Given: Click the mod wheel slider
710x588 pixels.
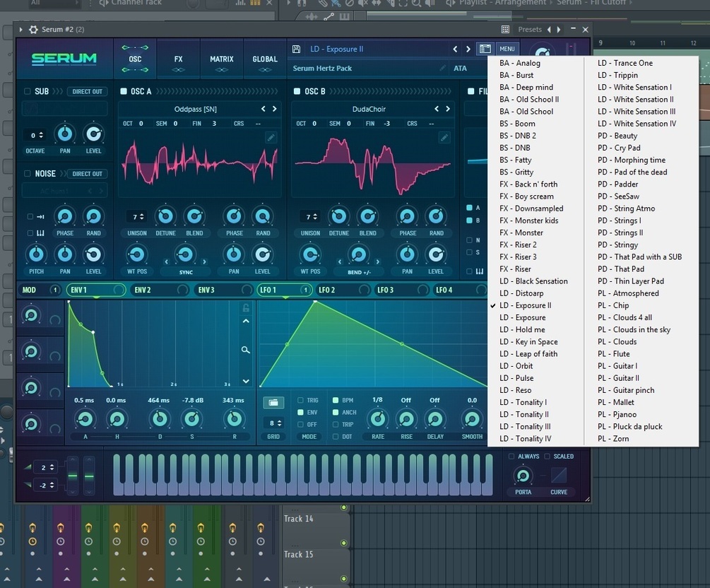Looking at the screenshot, I should pos(89,476).
